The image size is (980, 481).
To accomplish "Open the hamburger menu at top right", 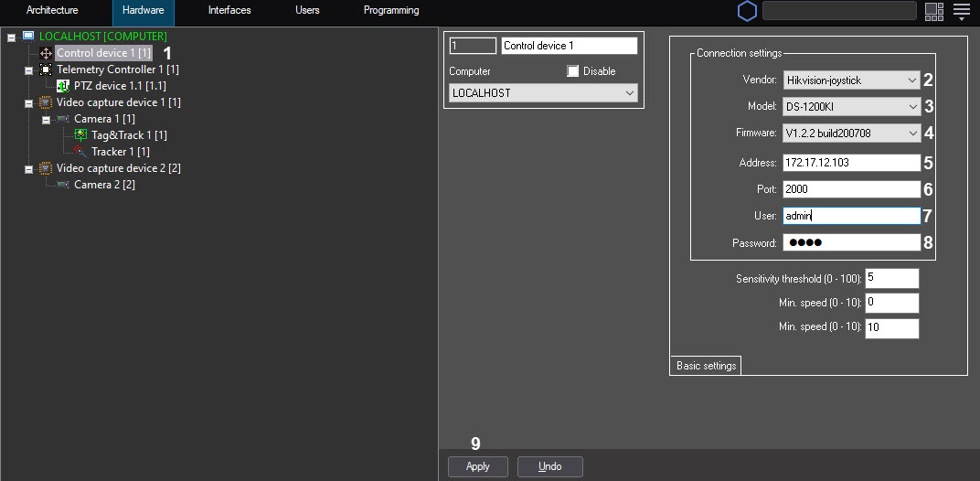I will (961, 11).
